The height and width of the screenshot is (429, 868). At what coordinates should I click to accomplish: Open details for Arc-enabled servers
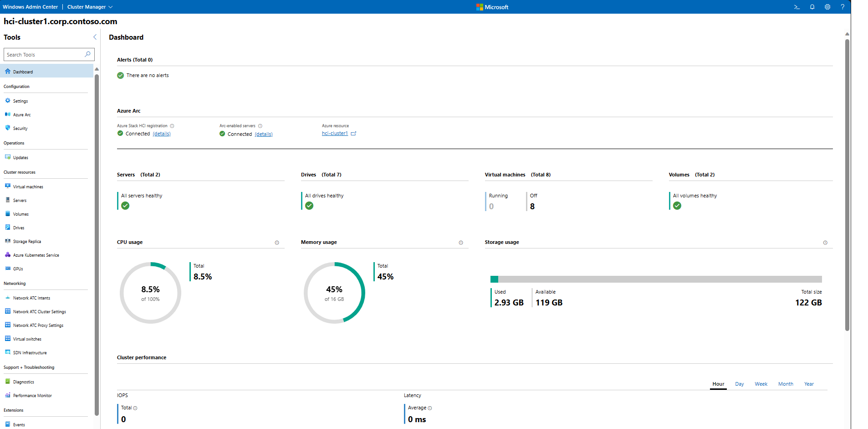coord(263,134)
